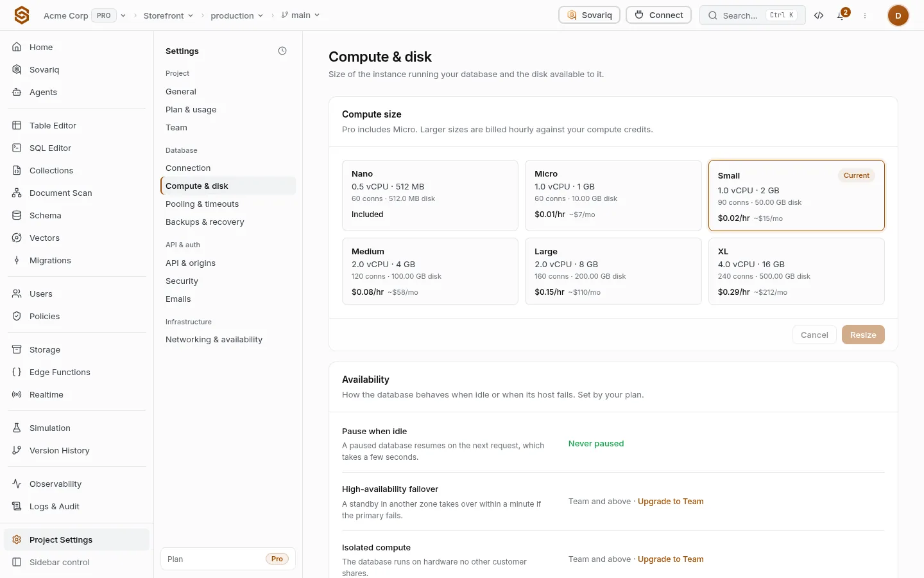Click the Plan Pro badge box
924x578 pixels.
[x=228, y=559]
